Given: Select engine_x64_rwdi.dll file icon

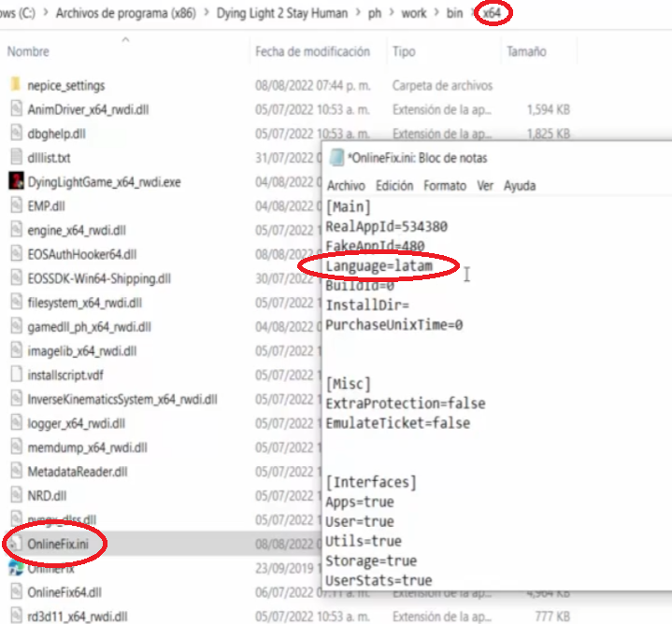Looking at the screenshot, I should tap(16, 229).
